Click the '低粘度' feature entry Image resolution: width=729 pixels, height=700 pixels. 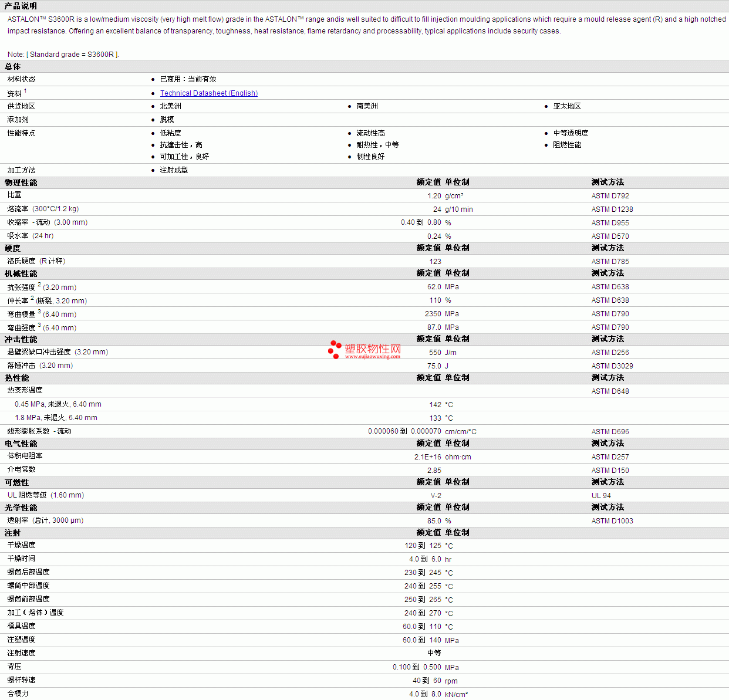pos(171,133)
